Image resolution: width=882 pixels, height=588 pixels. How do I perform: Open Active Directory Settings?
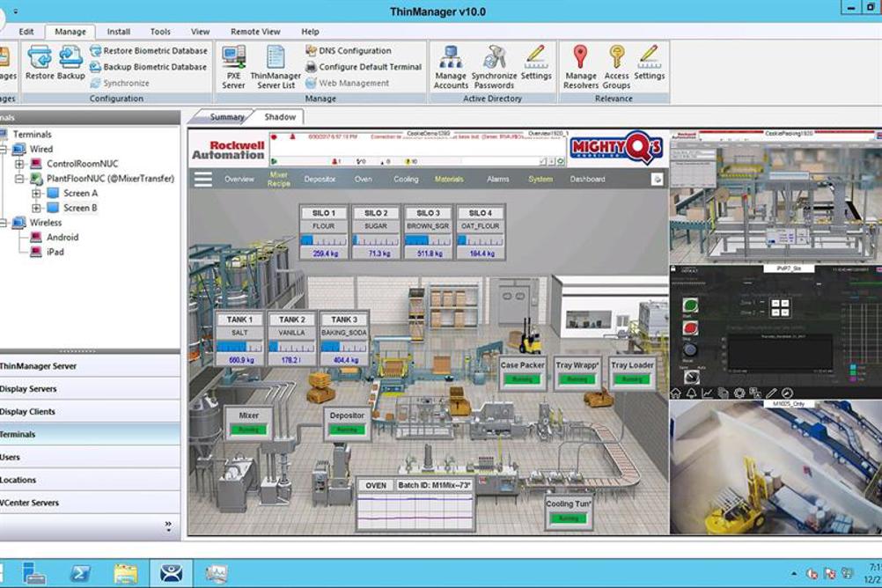coord(536,62)
